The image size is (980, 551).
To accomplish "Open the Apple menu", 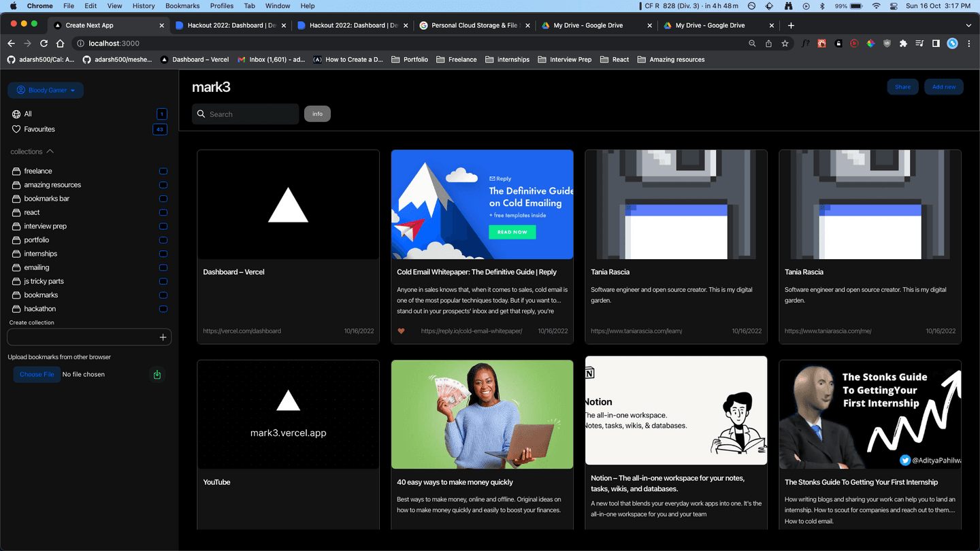I will [13, 5].
